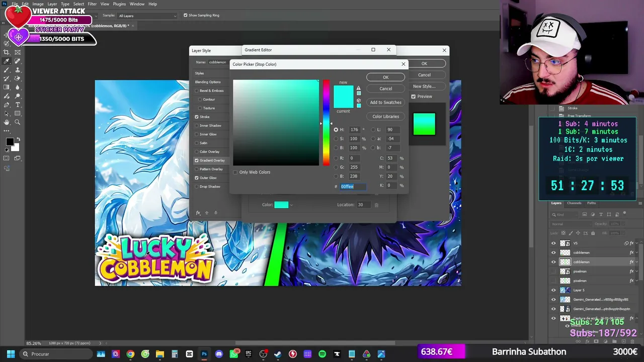Click the New Style button

coord(424,86)
